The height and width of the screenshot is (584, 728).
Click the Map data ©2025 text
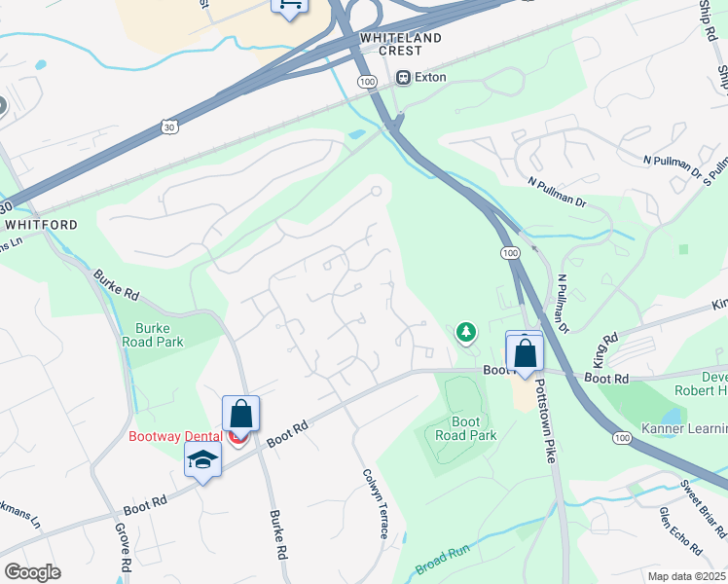[x=687, y=576]
